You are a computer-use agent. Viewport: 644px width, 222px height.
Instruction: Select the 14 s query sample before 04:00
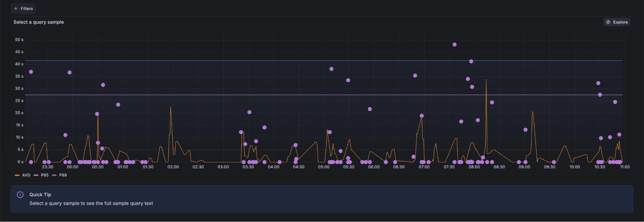click(264, 128)
